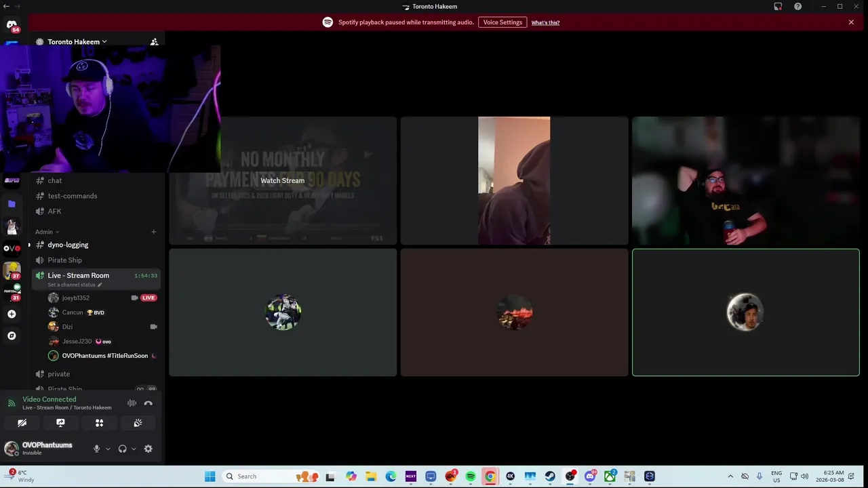Click Voice Settings button in banner

click(502, 22)
